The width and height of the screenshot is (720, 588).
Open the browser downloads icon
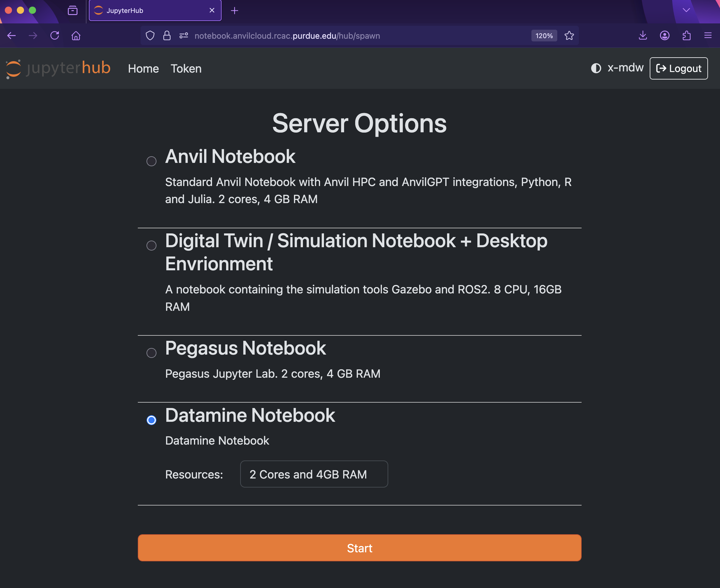(642, 36)
